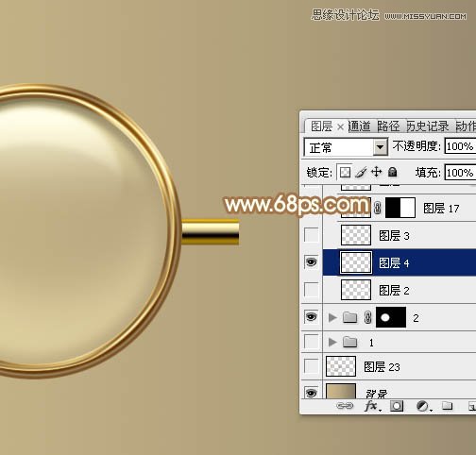Click the lock position move icon
The image size is (476, 455).
pos(376,172)
